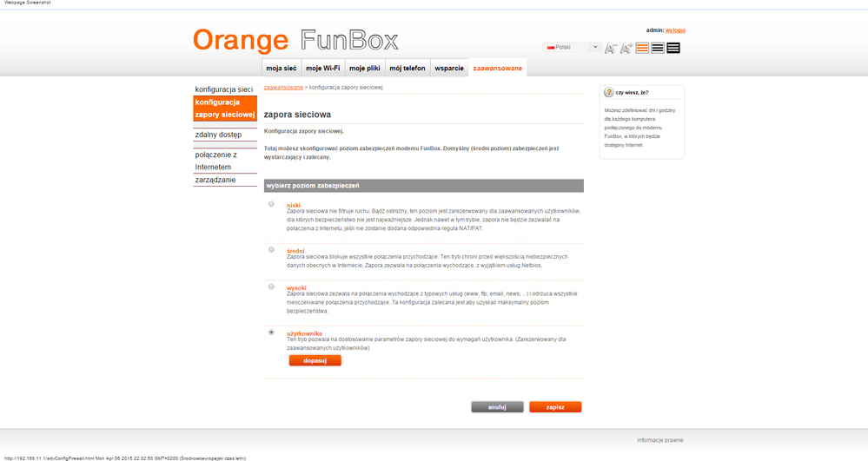Open zarządzanie in sidebar
Viewport: 868px width, 461px height.
point(225,180)
